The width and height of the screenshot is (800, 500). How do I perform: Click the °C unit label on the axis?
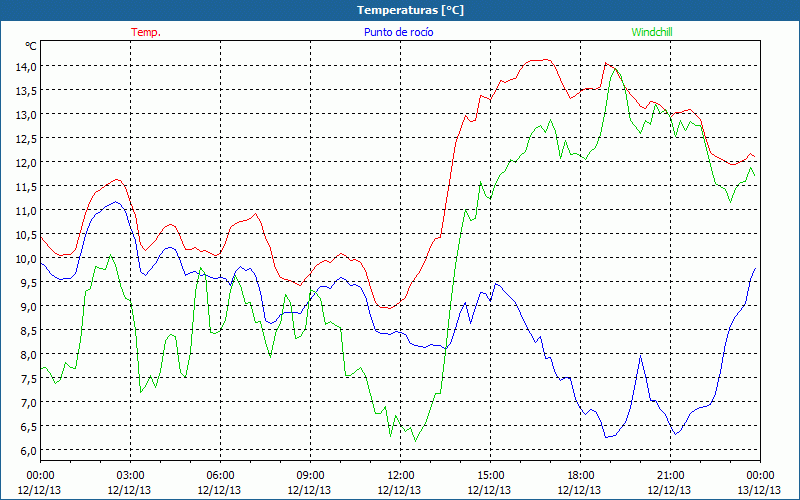tap(31, 46)
